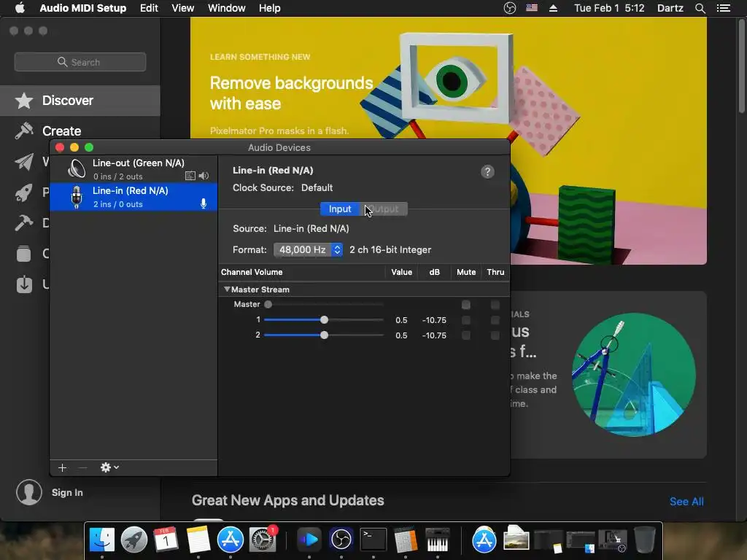This screenshot has width=747, height=560.
Task: Open the Audio MIDI Setup menu
Action: point(83,8)
